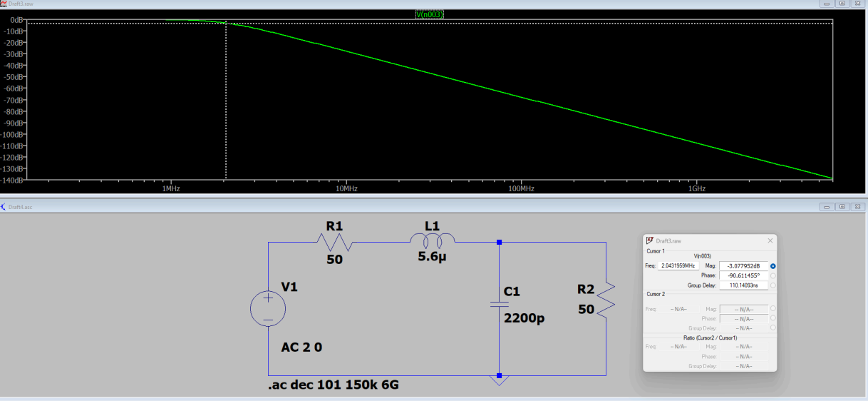Image resolution: width=868 pixels, height=401 pixels.
Task: Click the 1MHz label on the frequency axis
Action: tap(170, 188)
